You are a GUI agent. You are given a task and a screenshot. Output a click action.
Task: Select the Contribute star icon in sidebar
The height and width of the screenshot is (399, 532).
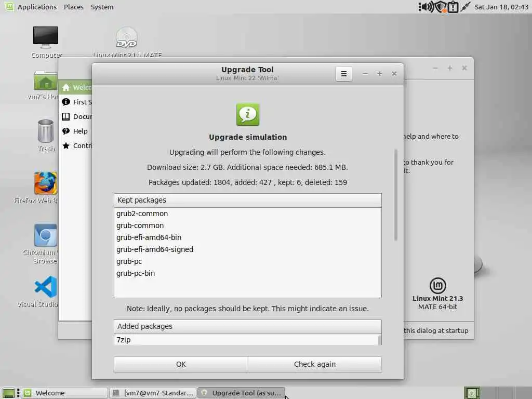pyautogui.click(x=66, y=145)
